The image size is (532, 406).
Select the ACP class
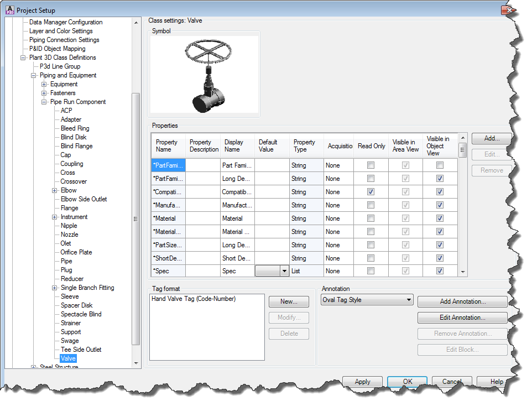coord(66,111)
